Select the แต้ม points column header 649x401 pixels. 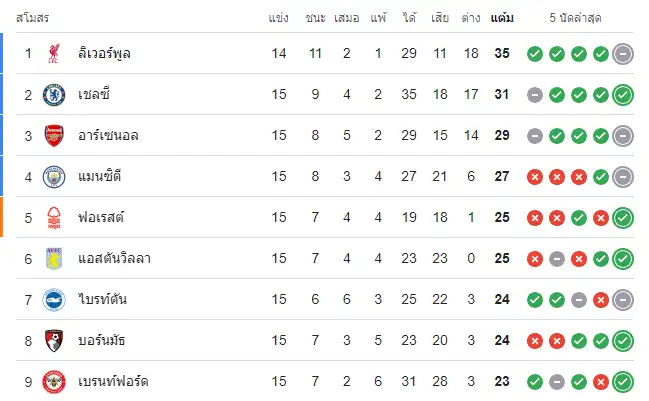click(x=502, y=18)
